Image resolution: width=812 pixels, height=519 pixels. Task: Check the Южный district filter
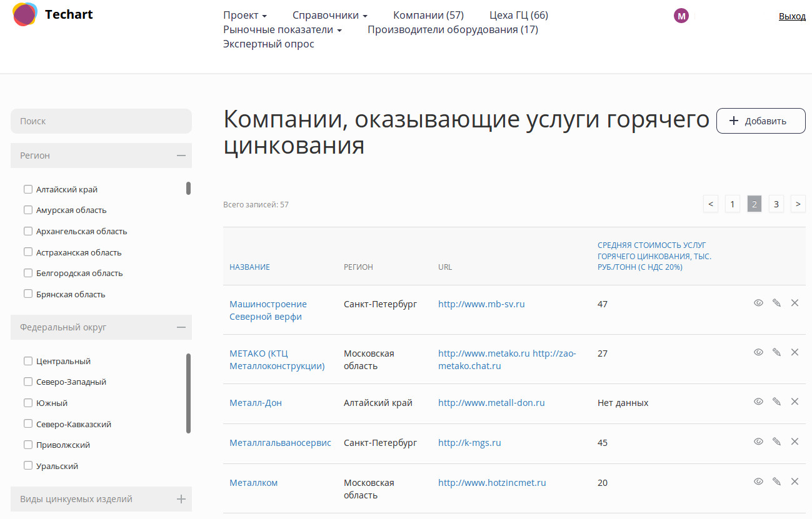[x=28, y=403]
